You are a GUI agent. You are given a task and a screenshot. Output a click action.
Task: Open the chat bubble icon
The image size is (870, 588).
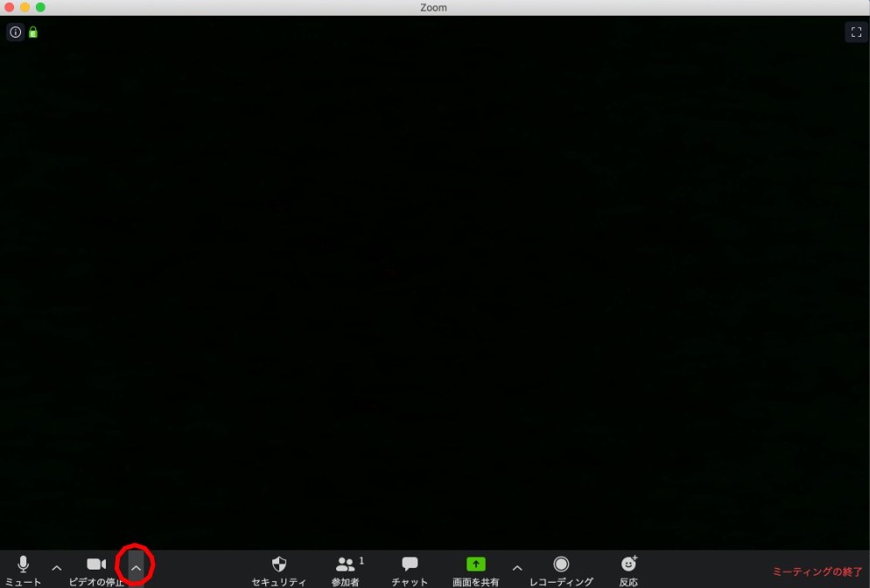pos(410,565)
